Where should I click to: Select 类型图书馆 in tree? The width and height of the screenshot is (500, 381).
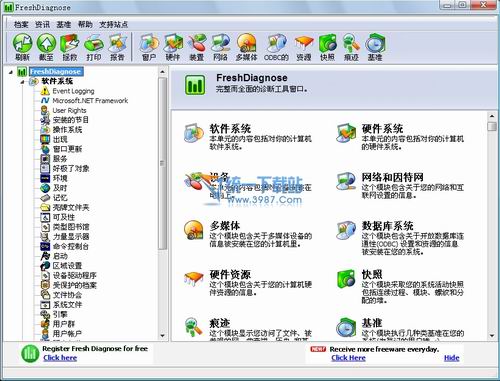71,227
